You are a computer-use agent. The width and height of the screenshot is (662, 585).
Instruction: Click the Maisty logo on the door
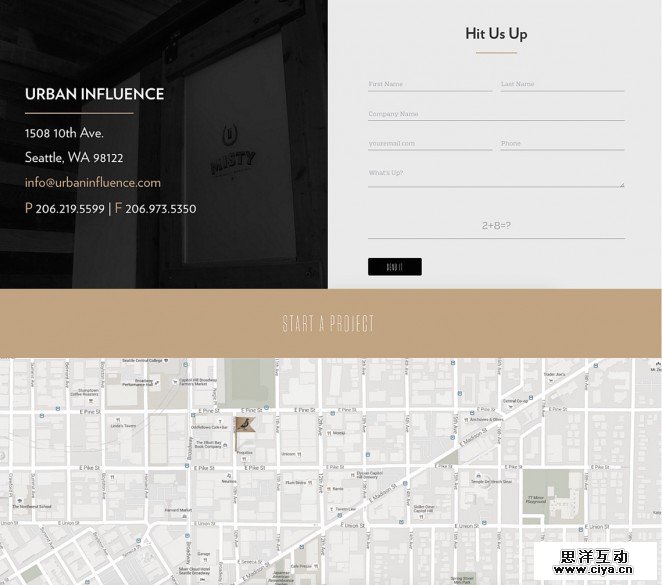point(233,148)
